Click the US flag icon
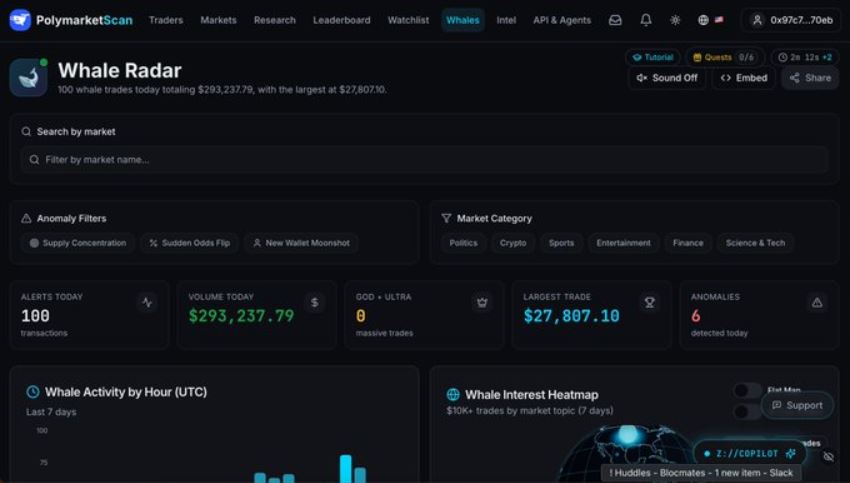Image resolution: width=850 pixels, height=483 pixels. point(719,20)
